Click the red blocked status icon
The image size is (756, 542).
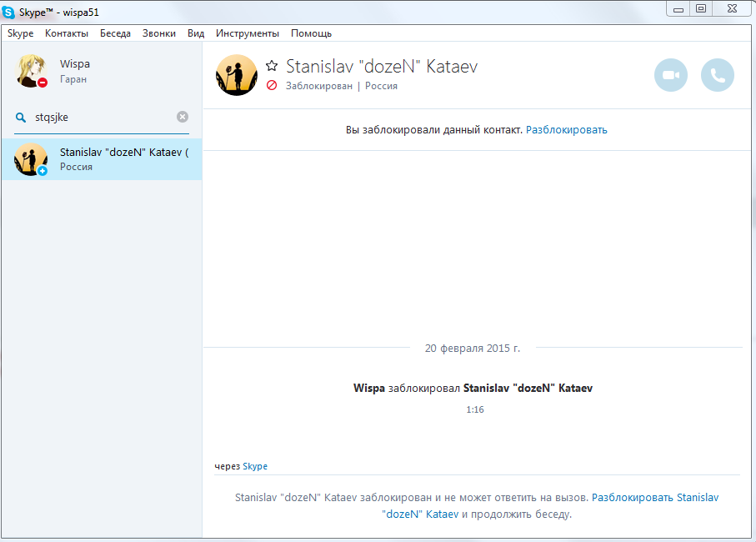(272, 85)
